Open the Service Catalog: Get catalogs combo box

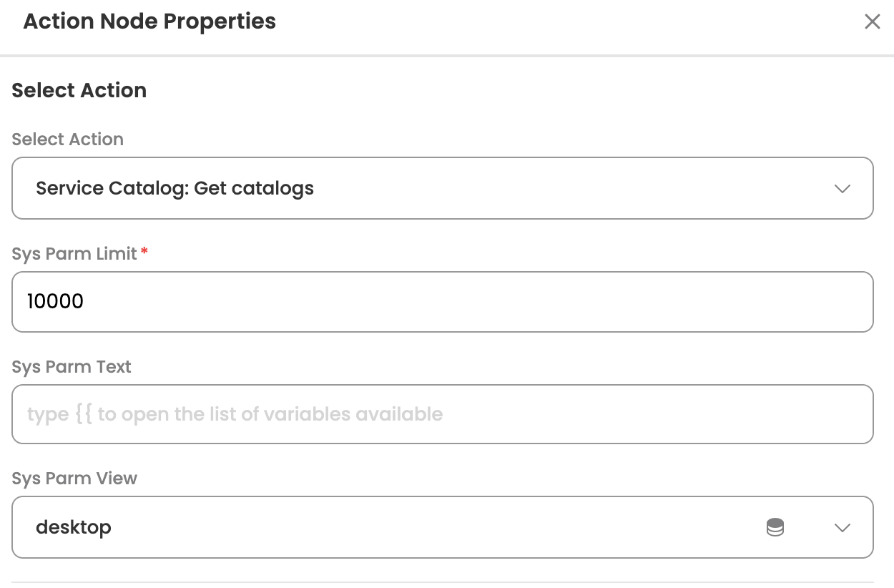coord(443,188)
